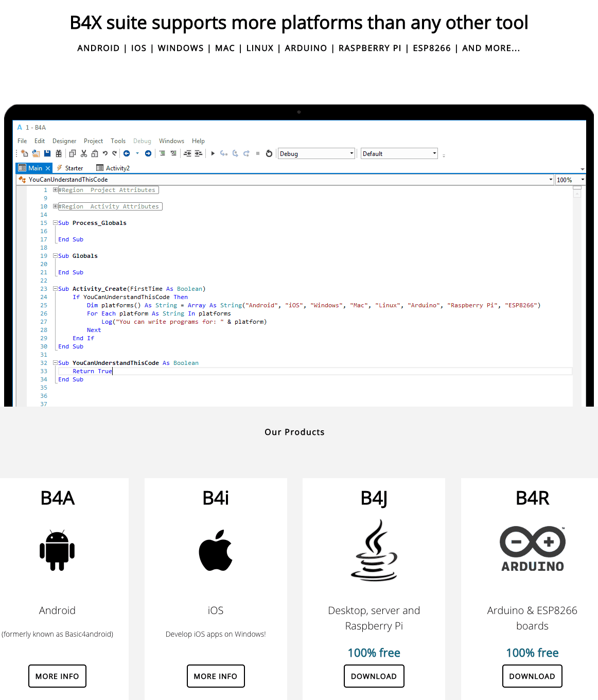Click the Android robot logo
The image size is (598, 700).
(x=57, y=550)
